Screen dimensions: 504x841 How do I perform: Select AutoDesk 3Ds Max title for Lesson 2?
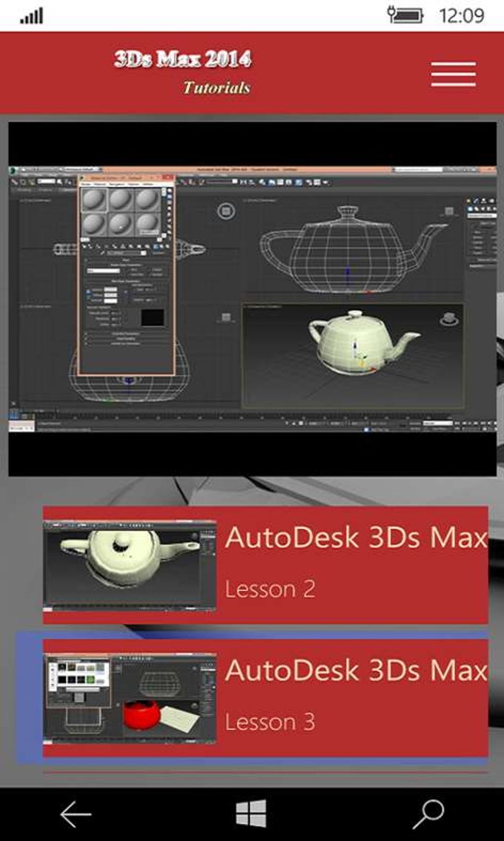356,538
